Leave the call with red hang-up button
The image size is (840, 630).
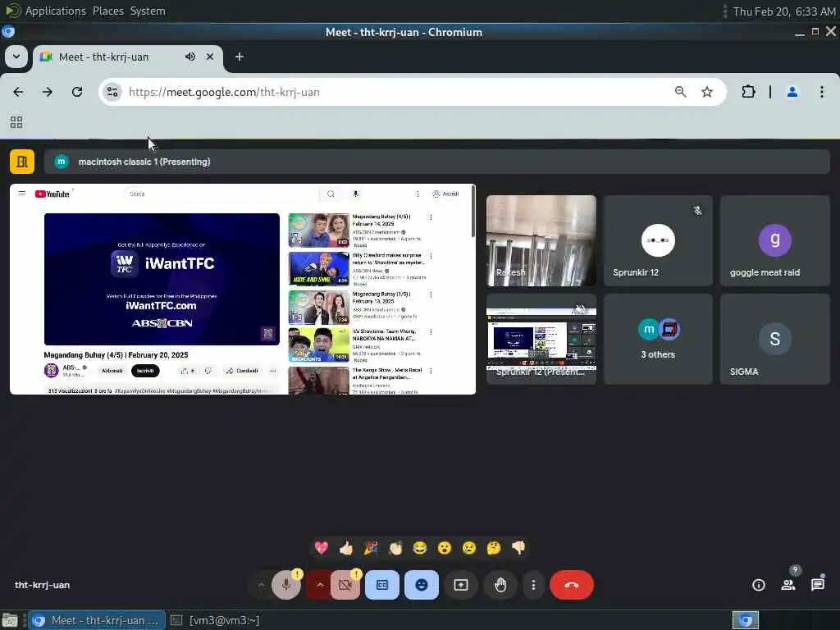tap(572, 585)
